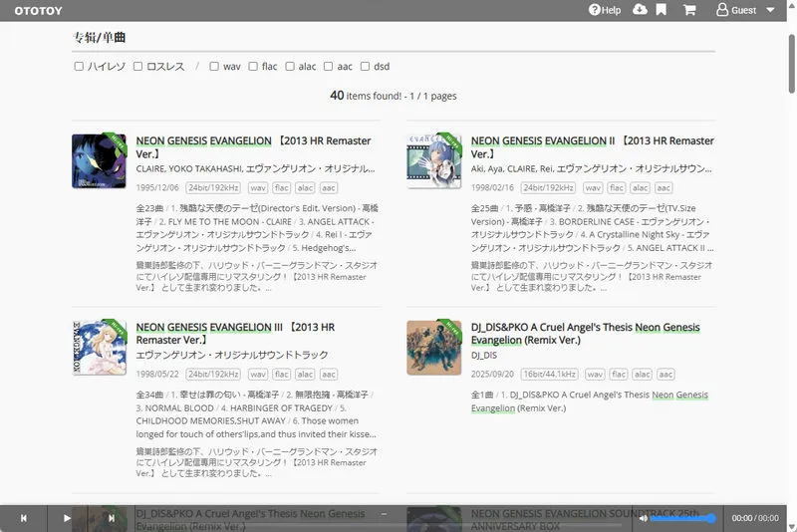797x532 pixels.
Task: Click the 全34曲 track list text
Action: pos(256,414)
